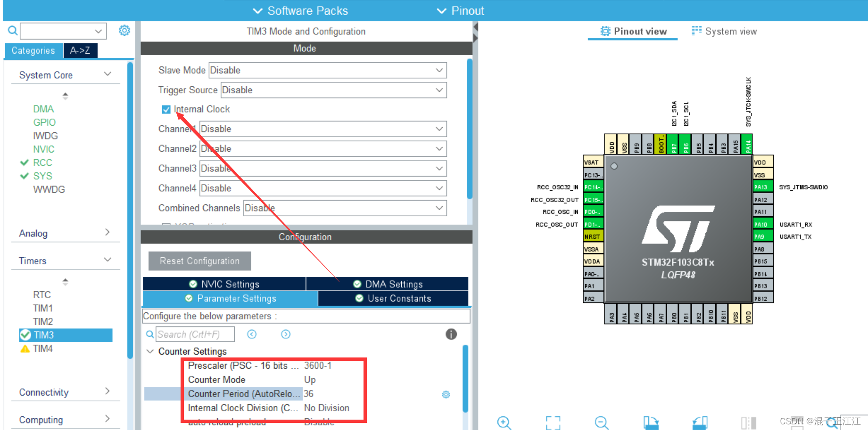
Task: Zoom out of the pinout view
Action: point(602,422)
